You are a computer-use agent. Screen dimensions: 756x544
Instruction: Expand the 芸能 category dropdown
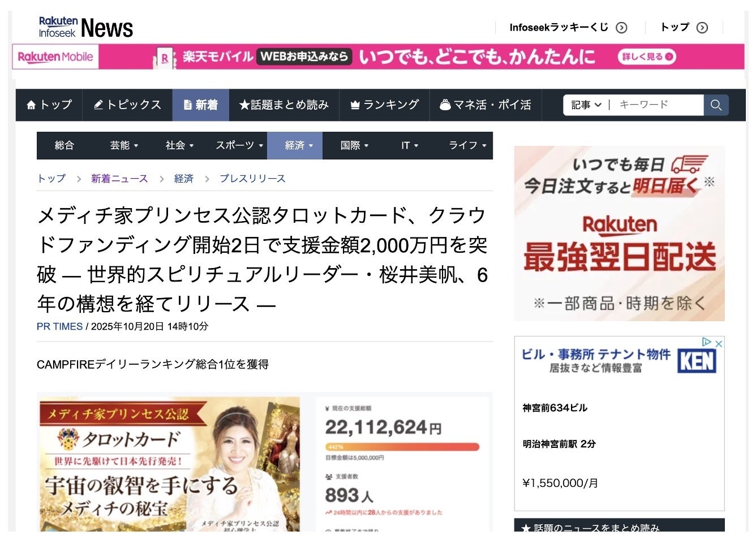pyautogui.click(x=124, y=145)
